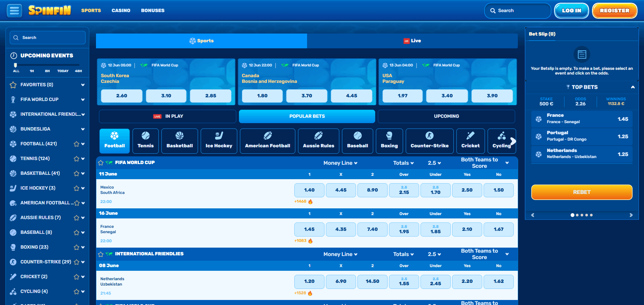Expand the Football (421) chevron
Screen dimensions: 644x305
click(x=83, y=144)
